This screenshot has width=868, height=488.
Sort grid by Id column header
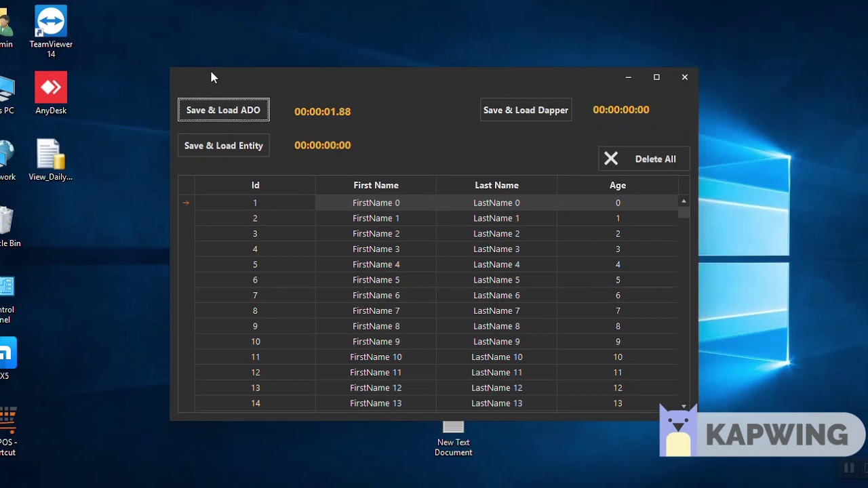point(255,185)
